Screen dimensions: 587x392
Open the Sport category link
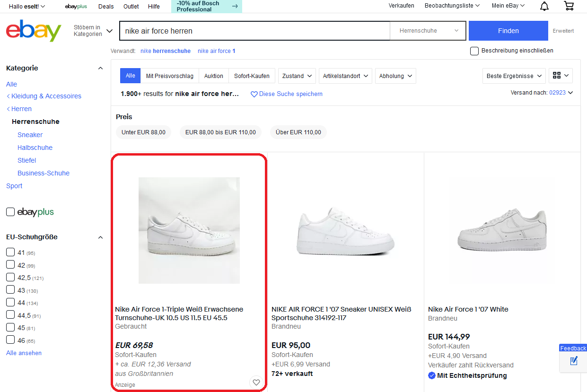(14, 186)
